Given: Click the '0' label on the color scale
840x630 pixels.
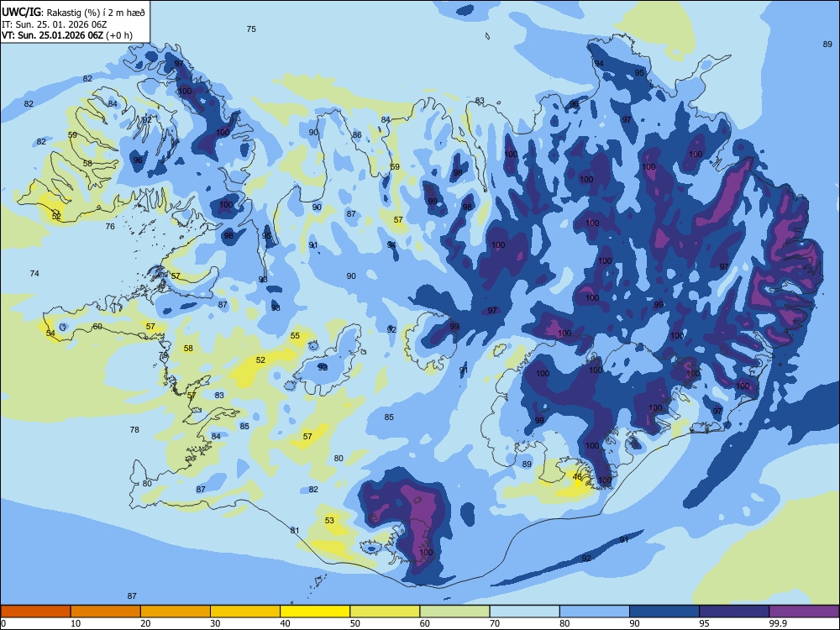Looking at the screenshot, I should (3, 623).
